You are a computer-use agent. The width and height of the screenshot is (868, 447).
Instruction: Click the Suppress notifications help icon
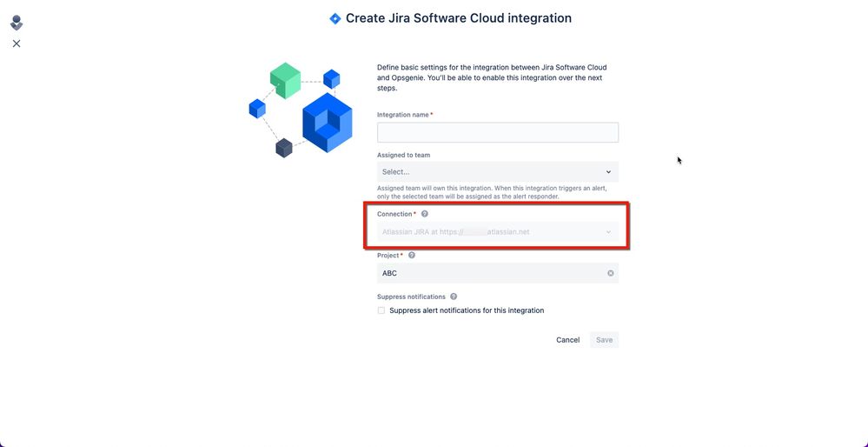[x=454, y=297]
